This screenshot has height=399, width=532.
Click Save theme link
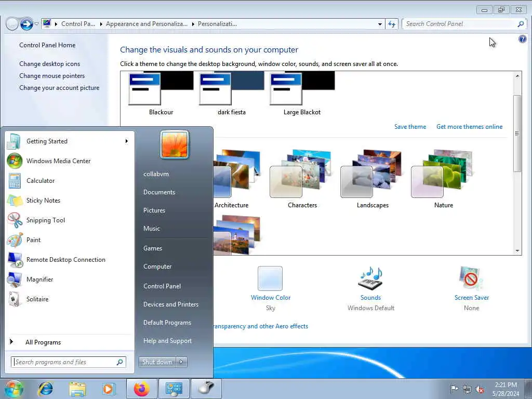(410, 127)
